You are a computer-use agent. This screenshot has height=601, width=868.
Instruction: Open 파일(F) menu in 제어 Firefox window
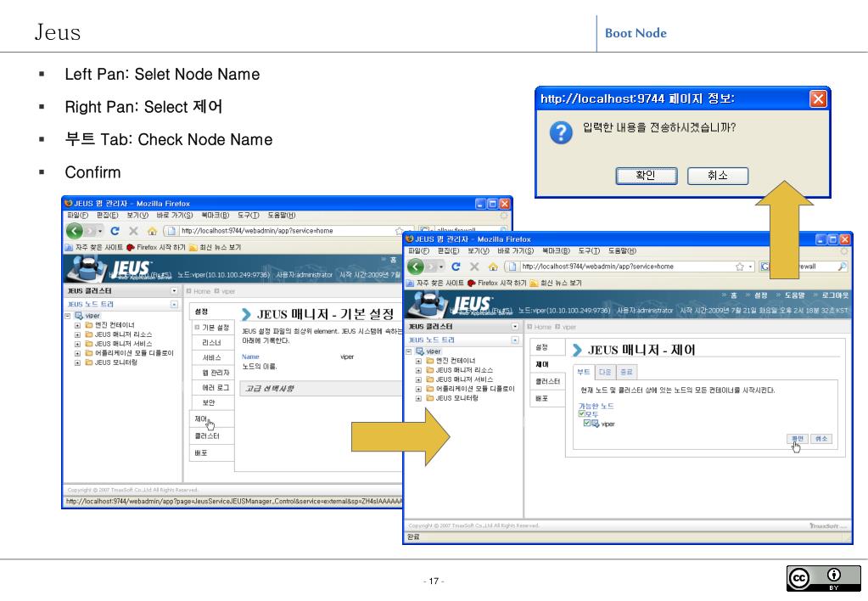[419, 251]
